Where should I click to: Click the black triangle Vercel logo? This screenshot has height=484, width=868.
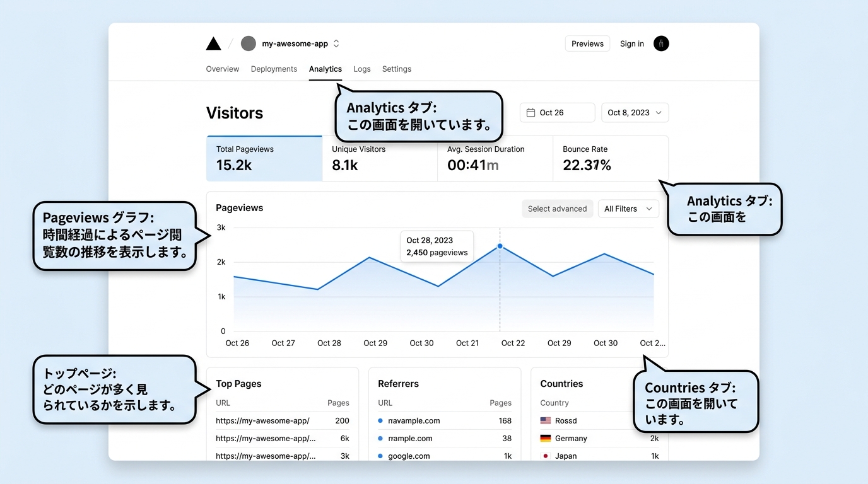click(214, 43)
